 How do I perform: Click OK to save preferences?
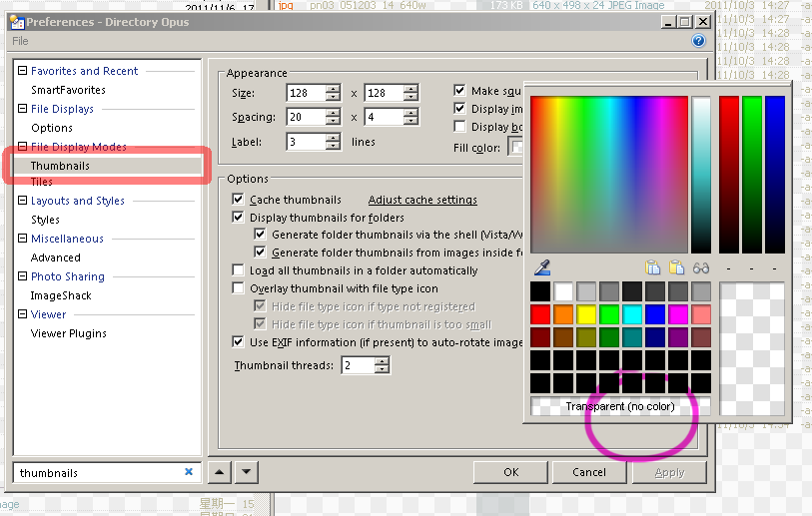pyautogui.click(x=510, y=472)
